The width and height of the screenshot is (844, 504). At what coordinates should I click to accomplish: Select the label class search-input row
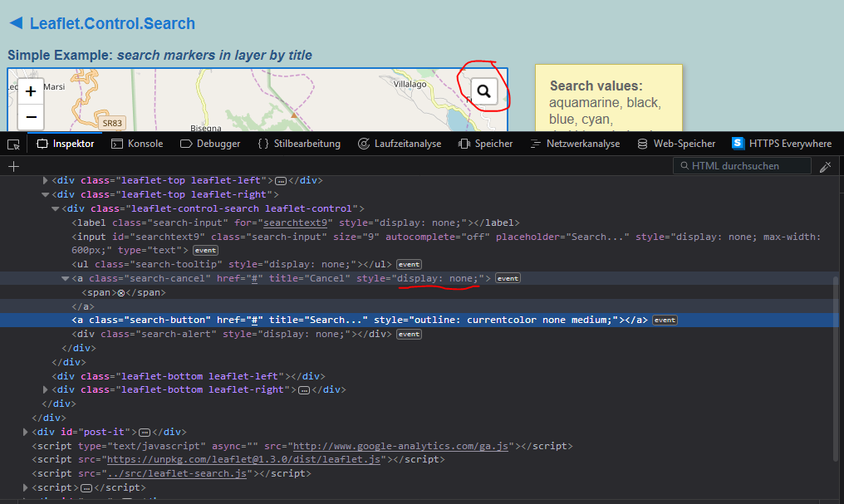[x=296, y=223]
